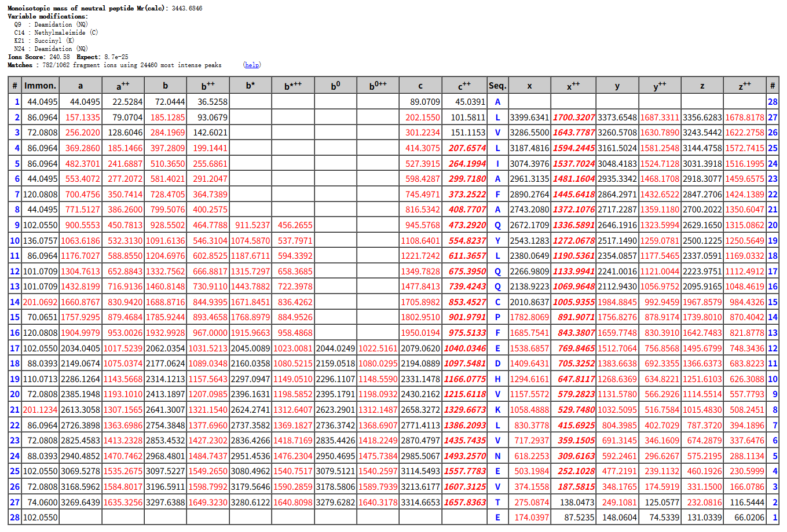Click the Immon. column header
The image size is (787, 532).
point(40,86)
